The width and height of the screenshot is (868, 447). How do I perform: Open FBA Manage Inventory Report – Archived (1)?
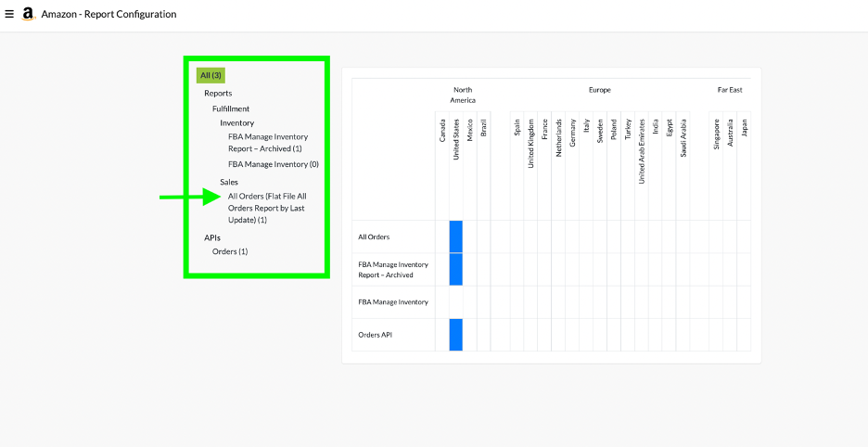point(268,142)
